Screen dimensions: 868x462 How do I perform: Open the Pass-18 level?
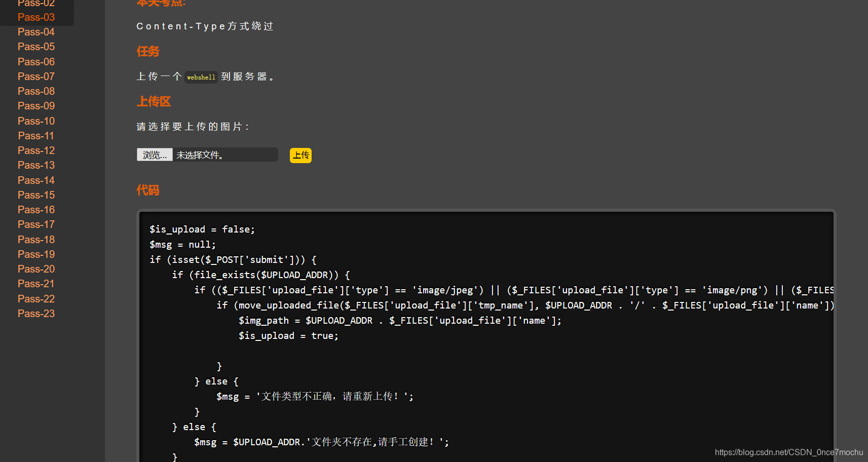point(36,240)
